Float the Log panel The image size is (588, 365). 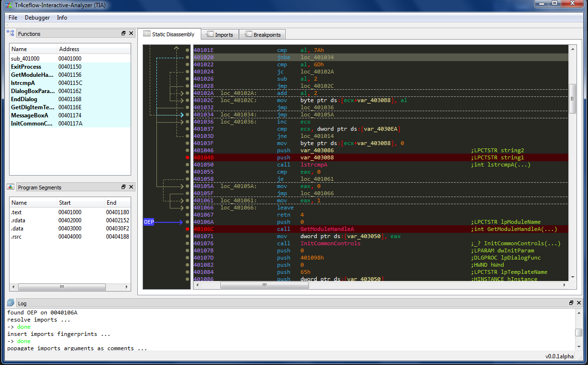(571, 303)
